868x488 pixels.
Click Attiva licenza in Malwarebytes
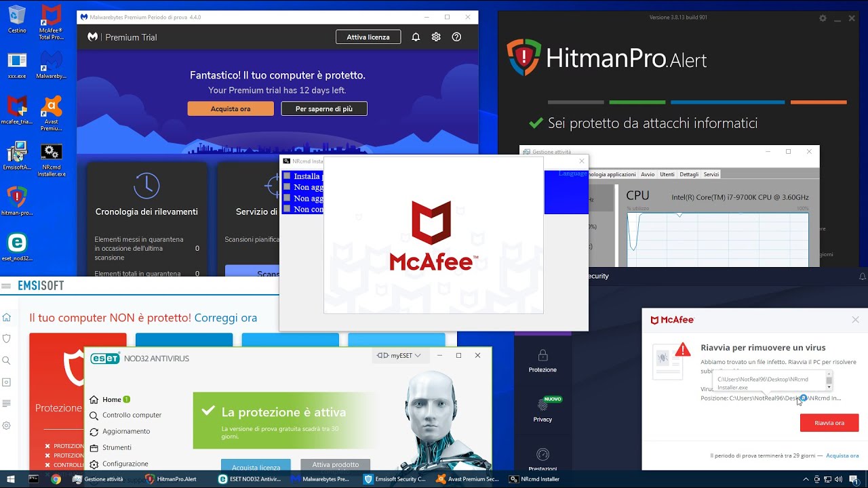[x=368, y=37]
